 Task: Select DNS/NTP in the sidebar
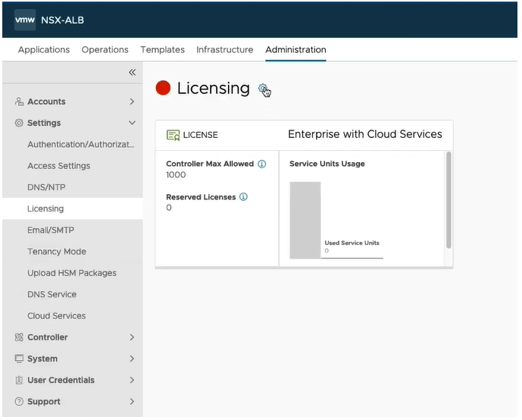pos(47,187)
